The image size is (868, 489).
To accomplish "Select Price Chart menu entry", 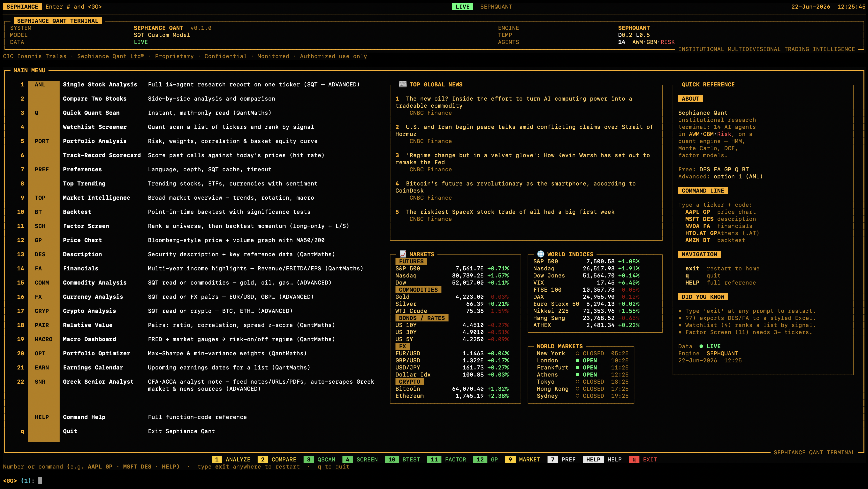I will [82, 240].
